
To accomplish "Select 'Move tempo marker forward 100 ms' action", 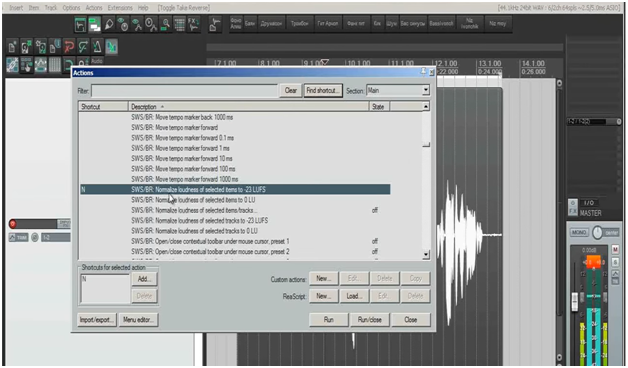I will tap(235, 169).
